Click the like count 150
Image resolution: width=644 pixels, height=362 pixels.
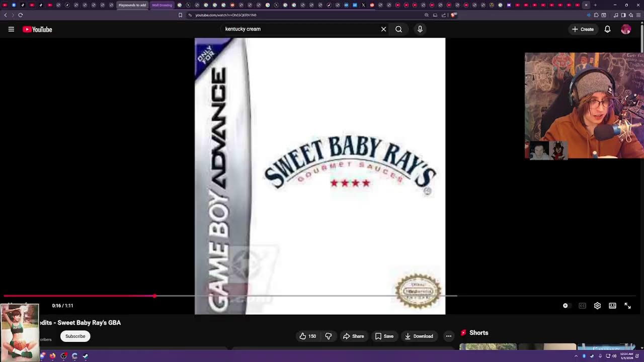click(312, 336)
